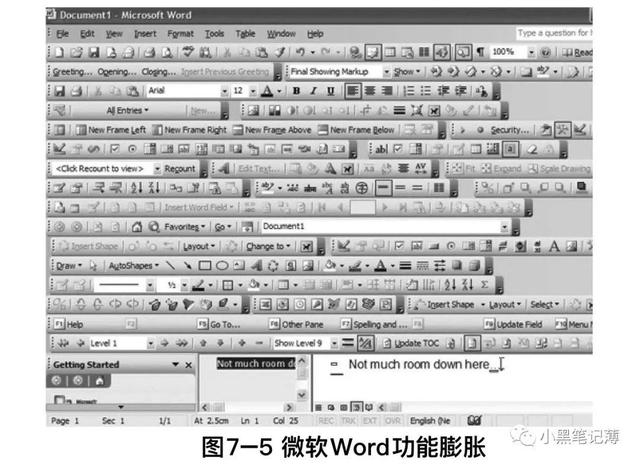
Task: Expand the Favorites menu
Action: point(184,227)
